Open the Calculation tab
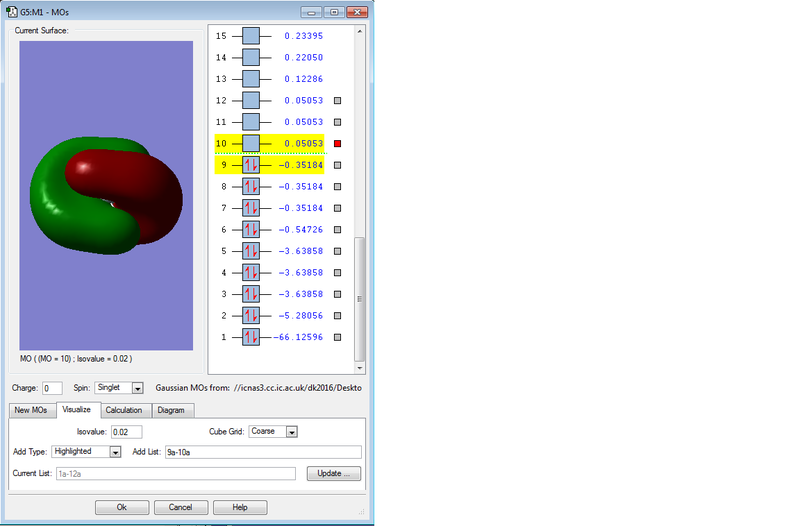This screenshot has width=800, height=526. coord(124,410)
